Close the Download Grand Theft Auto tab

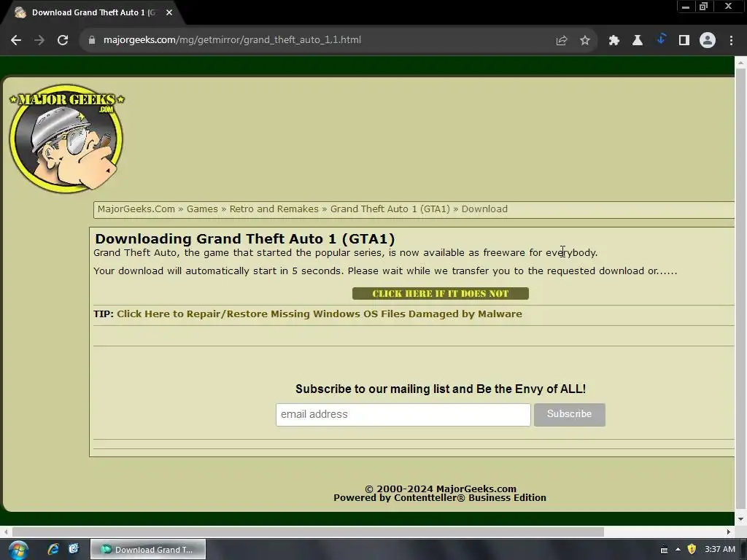point(169,13)
